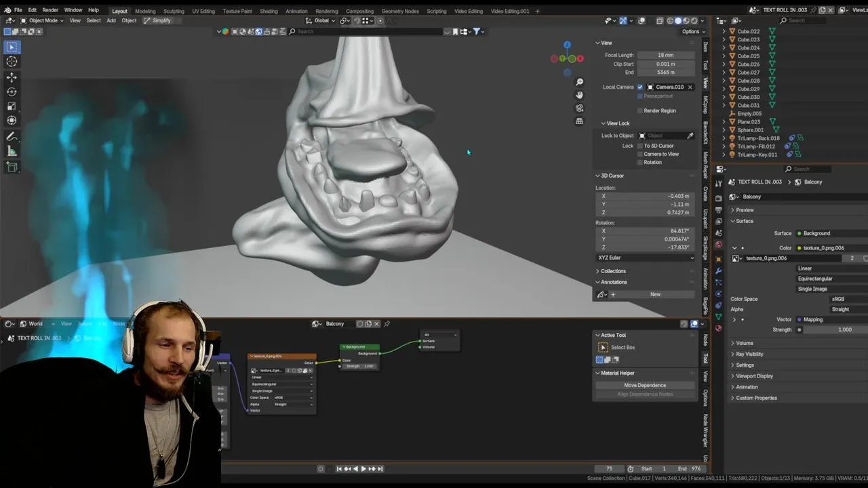868x488 pixels.
Task: Open Render properties tab icon
Action: click(719, 199)
